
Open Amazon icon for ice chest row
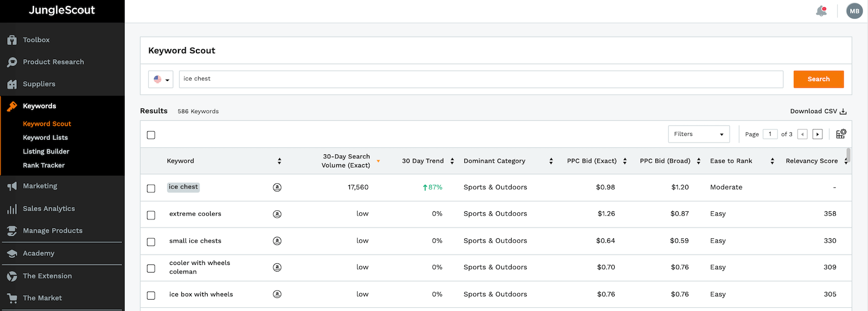click(277, 187)
